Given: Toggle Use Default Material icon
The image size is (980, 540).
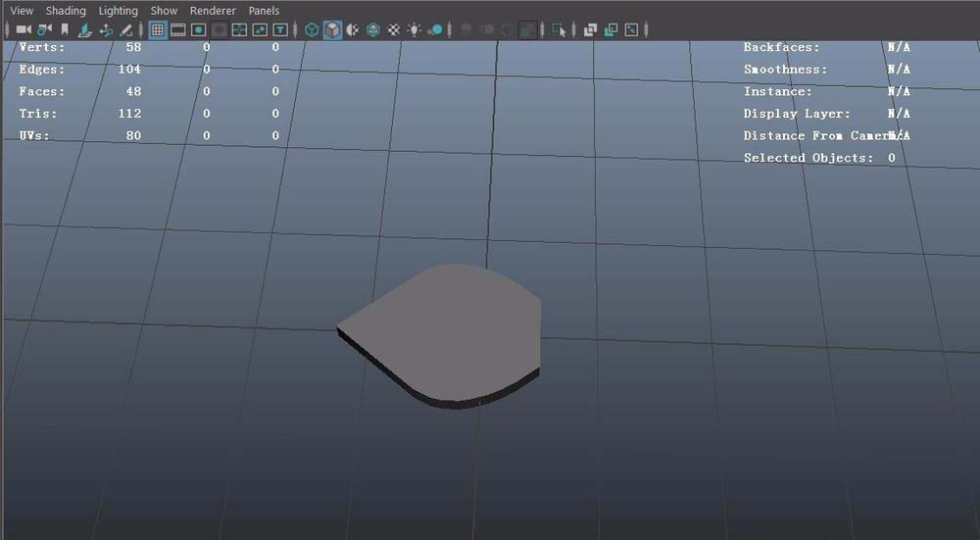Looking at the screenshot, I should point(353,29).
